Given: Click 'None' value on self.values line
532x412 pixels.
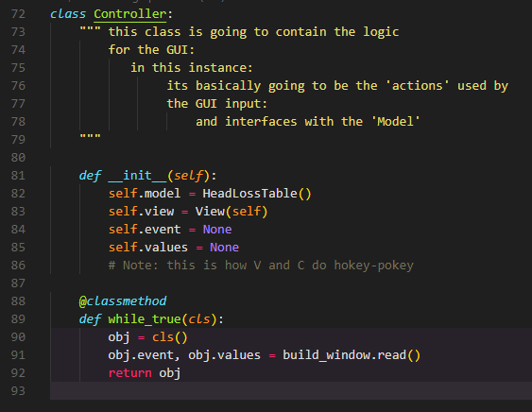Looking at the screenshot, I should (224, 248).
